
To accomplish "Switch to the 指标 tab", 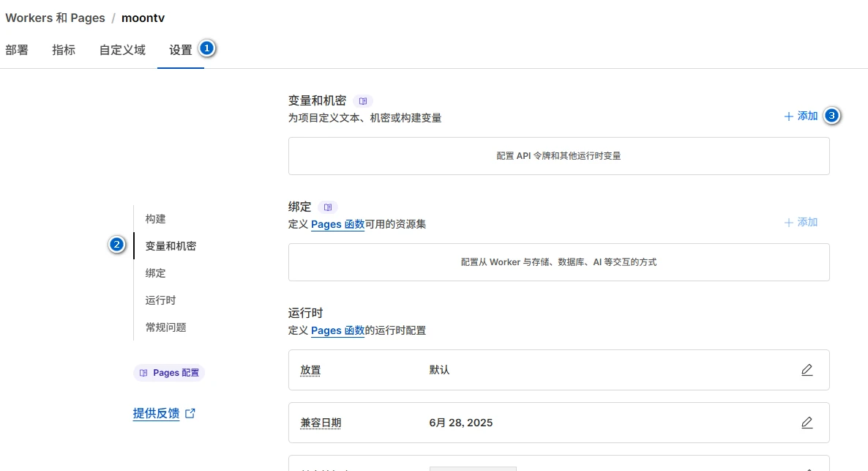I will (64, 51).
